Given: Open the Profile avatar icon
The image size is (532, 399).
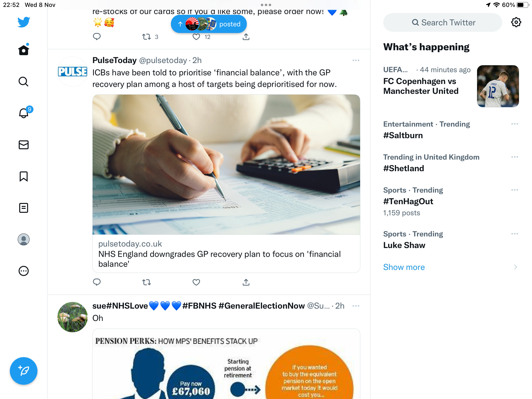Looking at the screenshot, I should [24, 239].
